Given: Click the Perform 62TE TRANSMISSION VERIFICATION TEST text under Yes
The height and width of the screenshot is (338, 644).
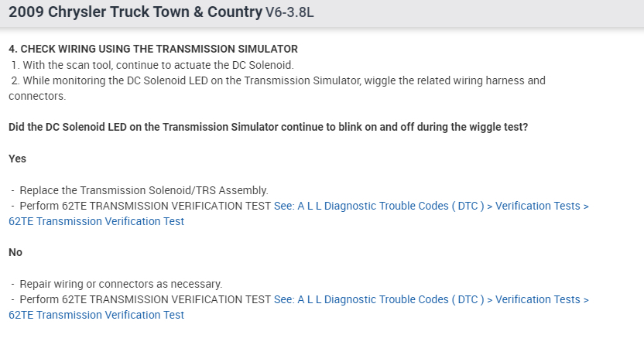Looking at the screenshot, I should 145,207.
